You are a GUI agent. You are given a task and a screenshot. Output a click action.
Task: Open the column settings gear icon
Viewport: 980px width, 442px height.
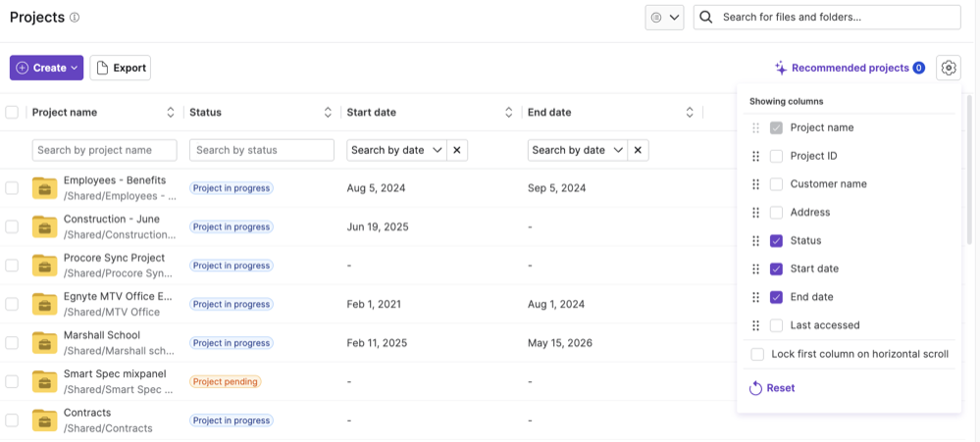pos(949,68)
